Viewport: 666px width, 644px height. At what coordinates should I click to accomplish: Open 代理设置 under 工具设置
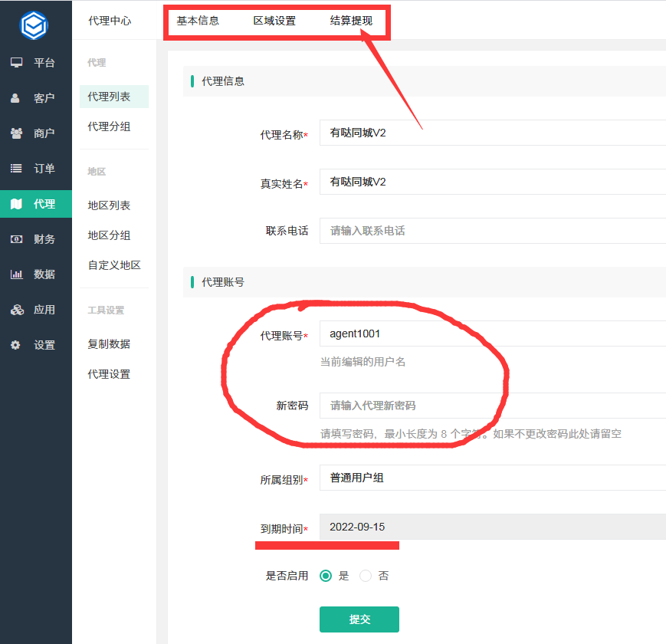pos(109,374)
